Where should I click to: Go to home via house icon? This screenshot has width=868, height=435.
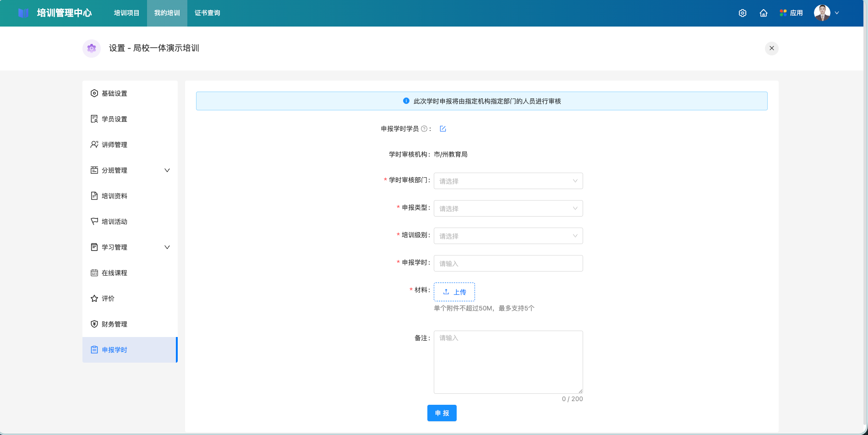click(764, 13)
